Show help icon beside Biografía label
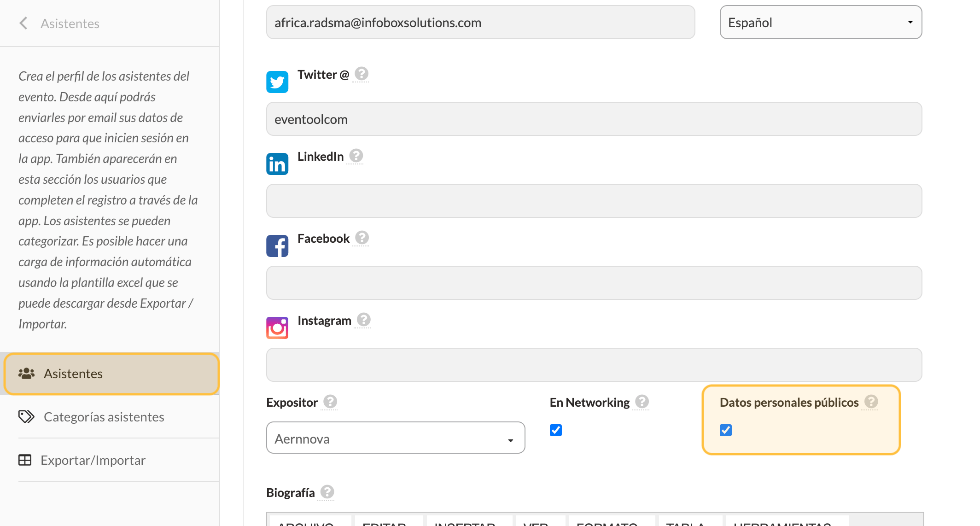 coord(327,492)
